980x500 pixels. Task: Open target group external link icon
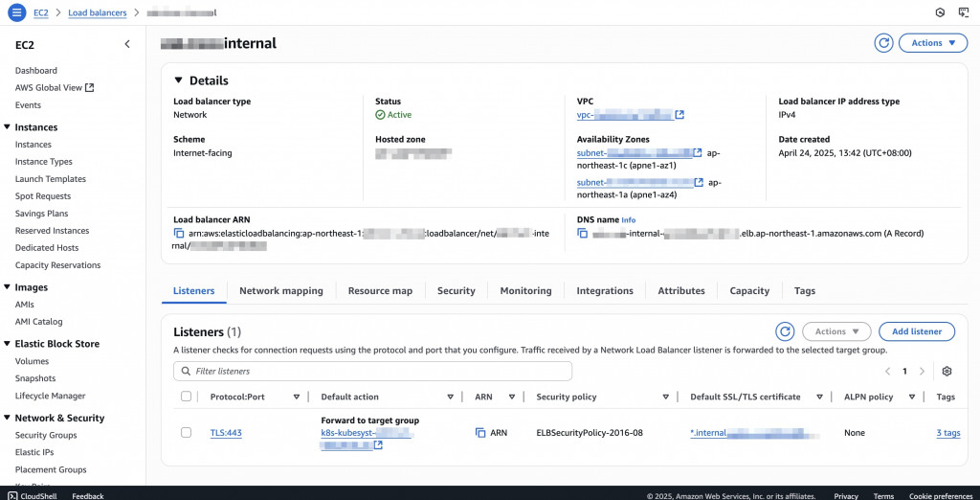(378, 445)
